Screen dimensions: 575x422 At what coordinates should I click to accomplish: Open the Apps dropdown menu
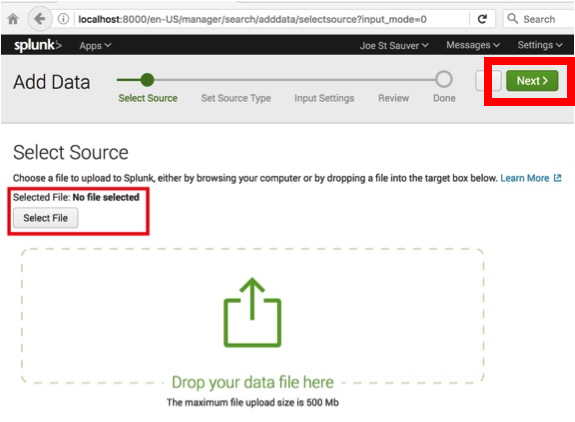click(95, 45)
